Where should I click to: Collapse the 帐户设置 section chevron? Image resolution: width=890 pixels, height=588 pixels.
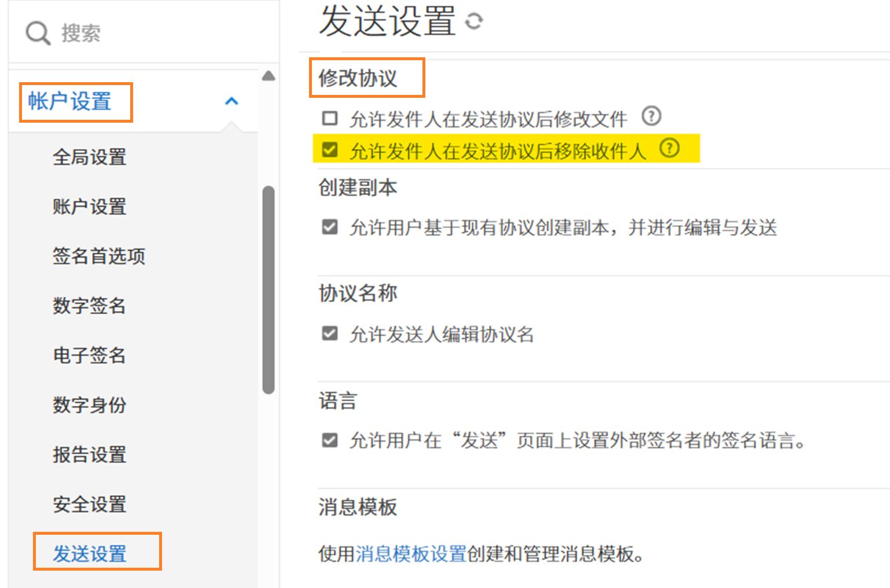232,100
